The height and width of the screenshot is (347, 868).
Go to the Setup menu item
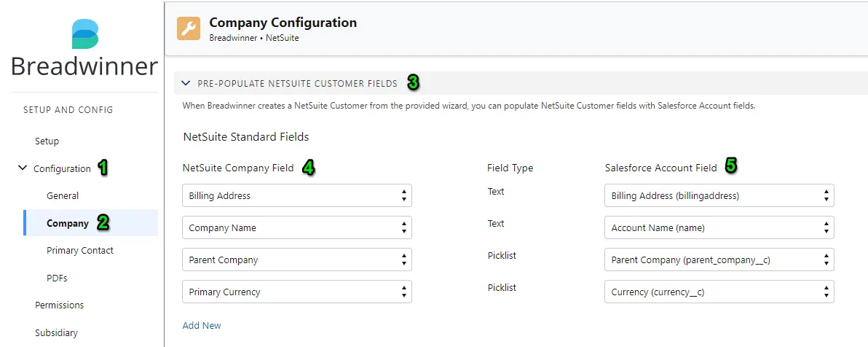[x=47, y=141]
